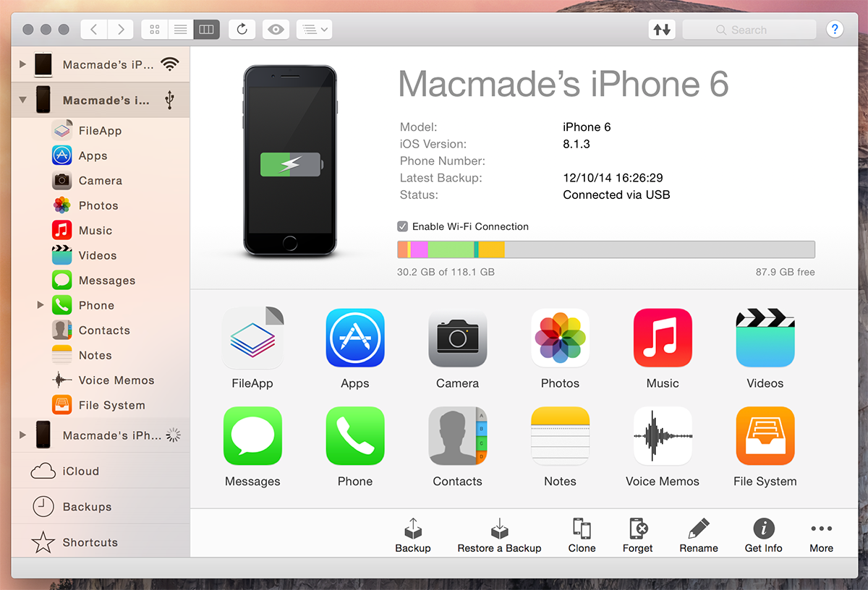
Task: Go forward with the right arrow
Action: [121, 30]
